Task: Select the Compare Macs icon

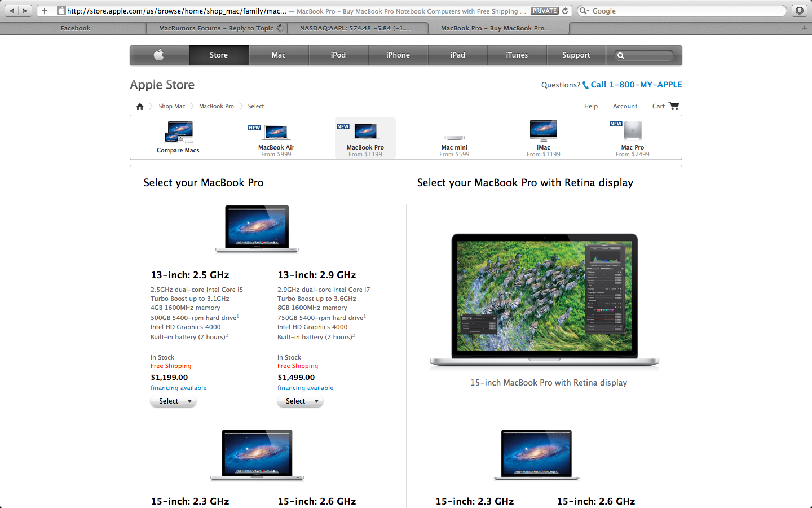Action: [179, 133]
